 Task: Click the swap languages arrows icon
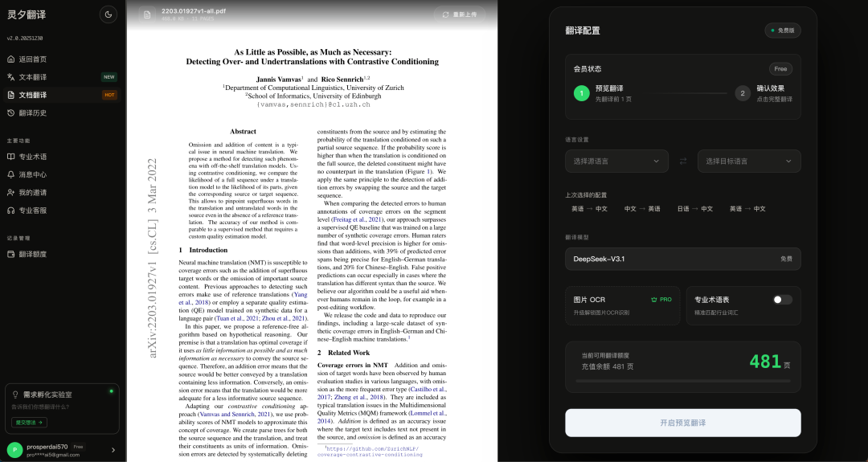pyautogui.click(x=683, y=161)
